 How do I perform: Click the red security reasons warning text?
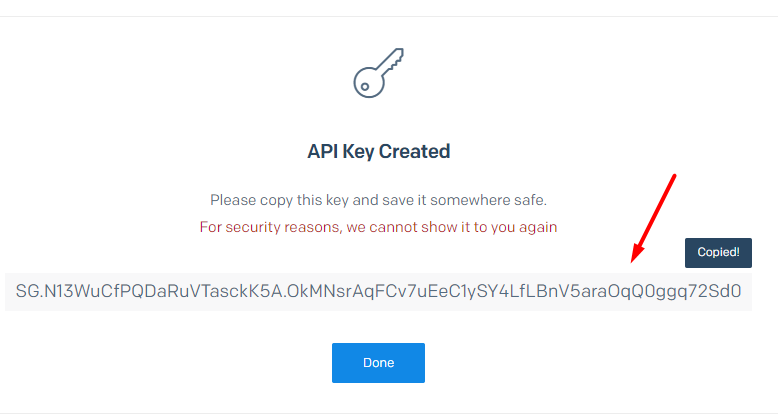378,227
